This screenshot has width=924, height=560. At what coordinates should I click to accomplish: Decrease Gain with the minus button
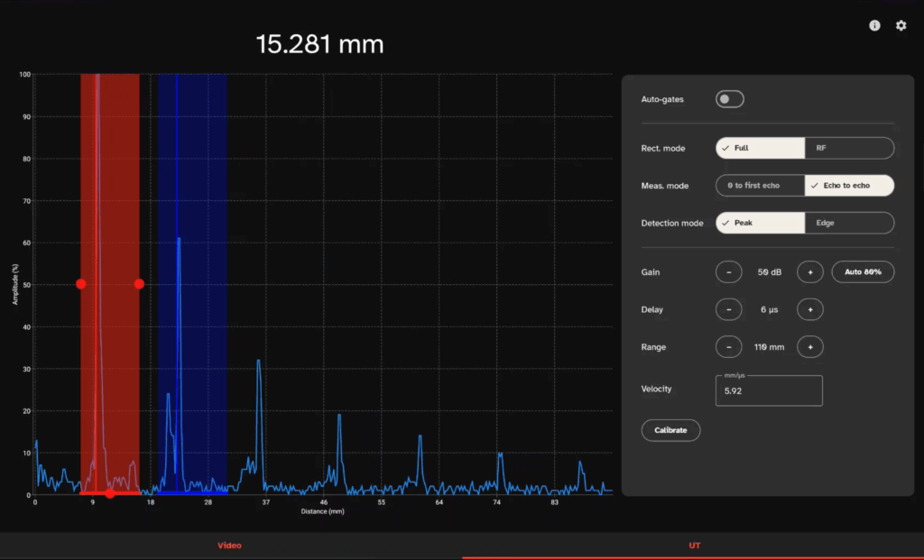[x=728, y=271]
